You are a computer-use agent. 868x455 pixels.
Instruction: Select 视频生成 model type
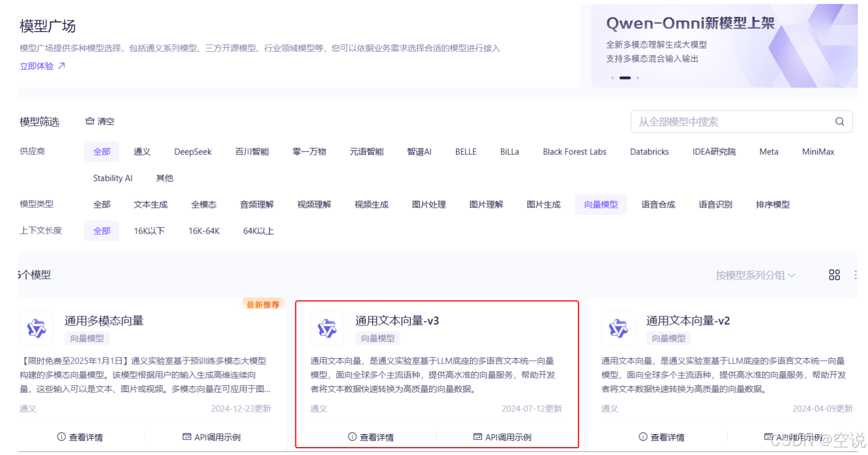(372, 204)
